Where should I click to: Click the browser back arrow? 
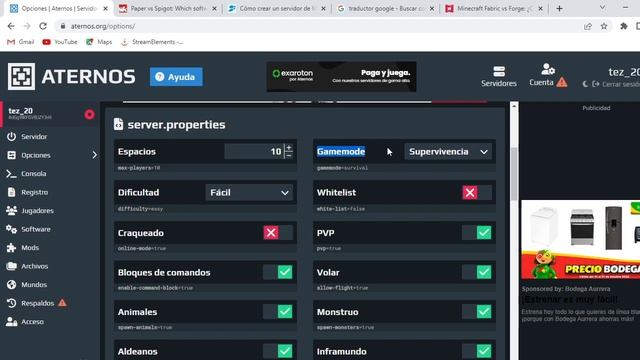[x=11, y=26]
